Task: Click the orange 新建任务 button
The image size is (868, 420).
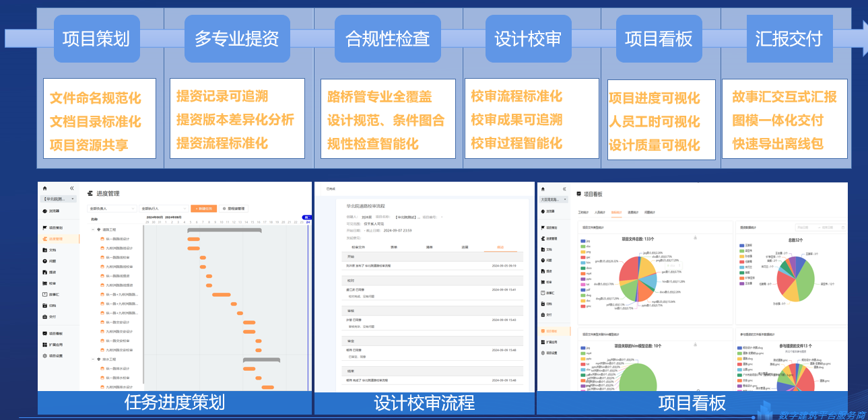Action: pos(203,209)
